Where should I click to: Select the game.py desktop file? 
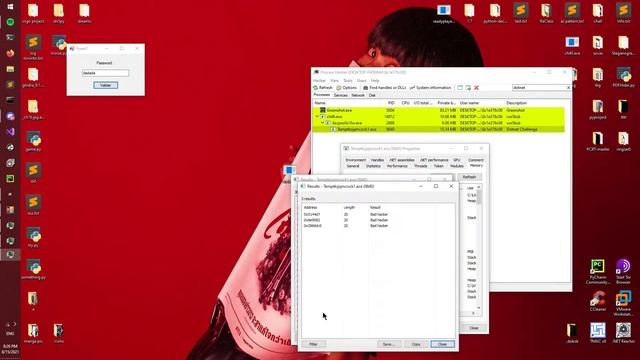[33, 142]
